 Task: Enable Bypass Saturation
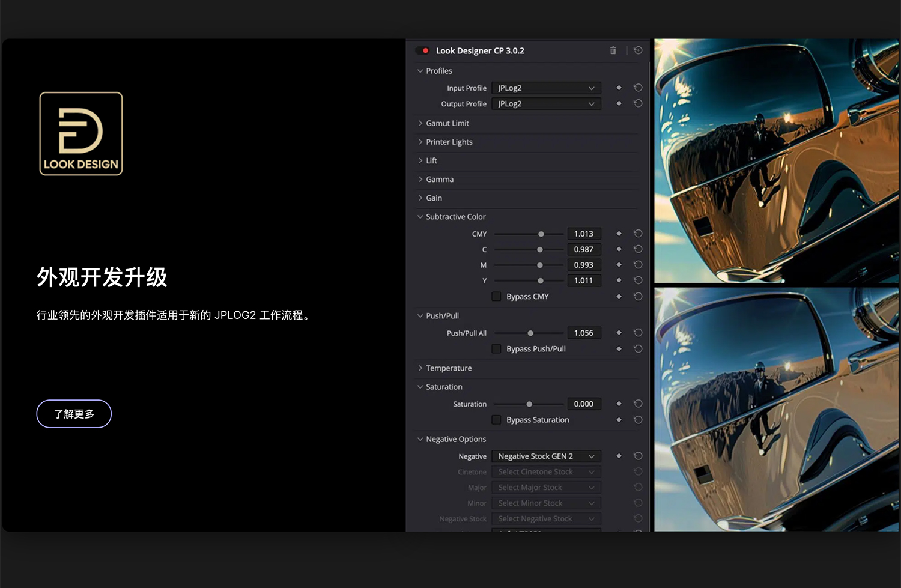coord(496,419)
